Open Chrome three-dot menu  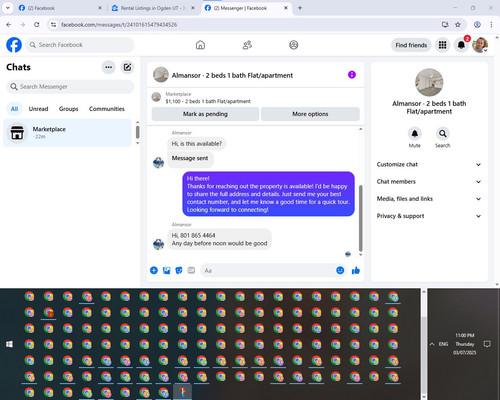pyautogui.click(x=491, y=25)
